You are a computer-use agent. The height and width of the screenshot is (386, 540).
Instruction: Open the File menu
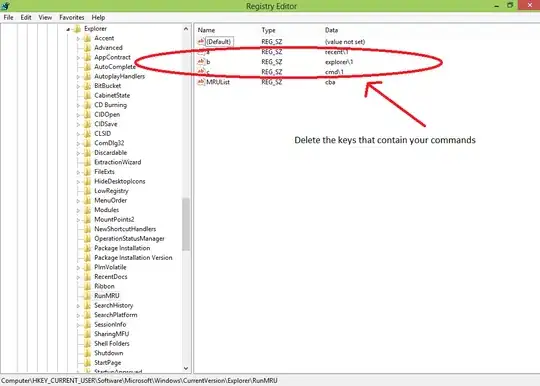click(x=8, y=17)
